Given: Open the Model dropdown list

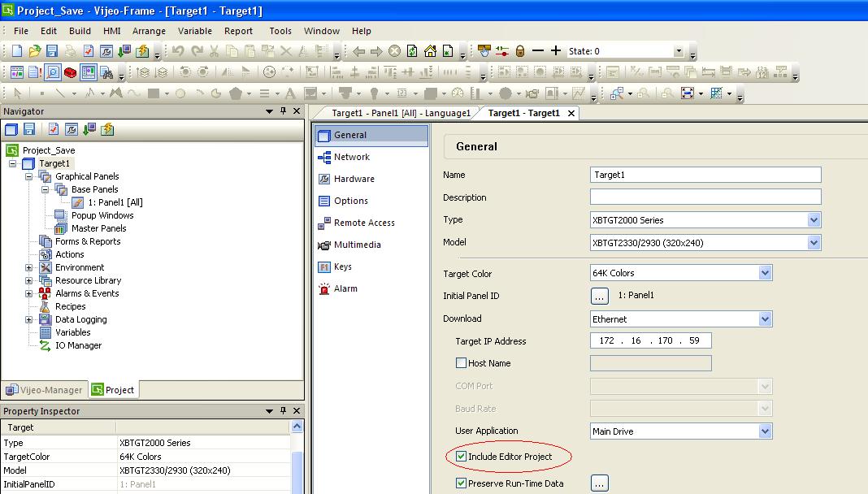Looking at the screenshot, I should (814, 242).
